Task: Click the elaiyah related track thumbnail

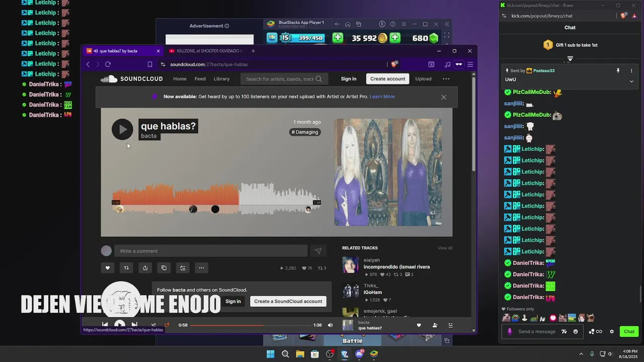Action: point(351,265)
